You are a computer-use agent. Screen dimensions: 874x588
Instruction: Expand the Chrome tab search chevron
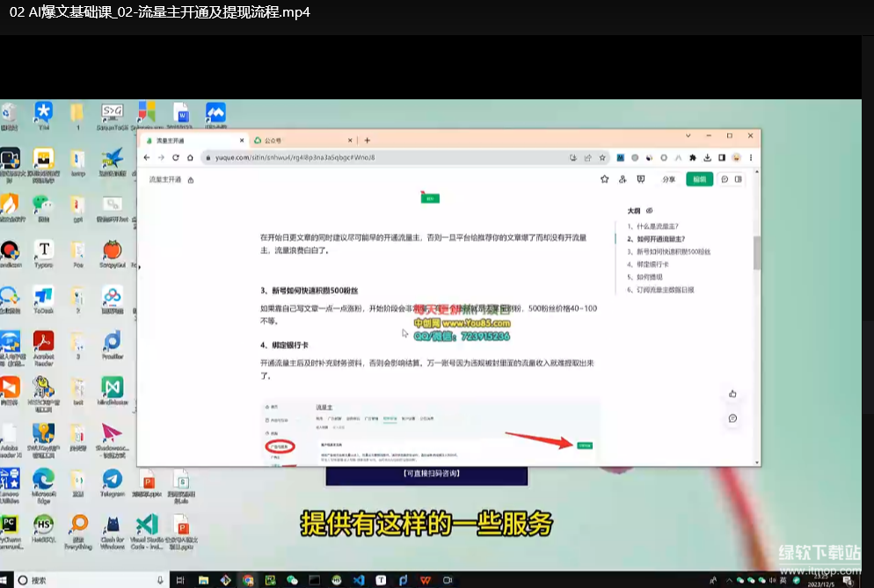(688, 135)
